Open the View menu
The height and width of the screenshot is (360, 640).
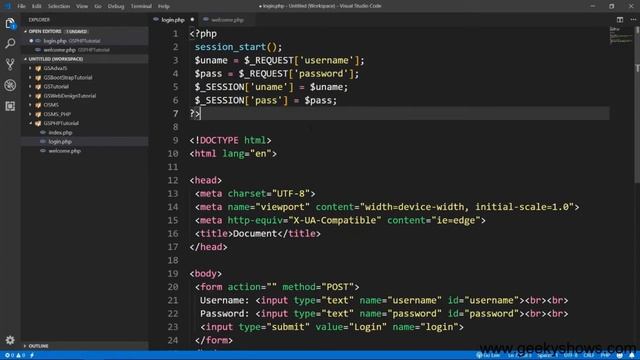coord(82,6)
